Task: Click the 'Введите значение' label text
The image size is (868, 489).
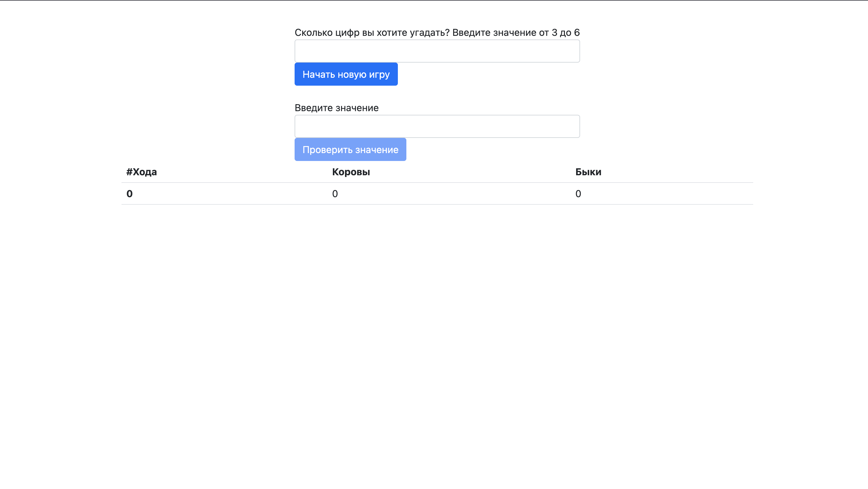Action: coord(337,108)
